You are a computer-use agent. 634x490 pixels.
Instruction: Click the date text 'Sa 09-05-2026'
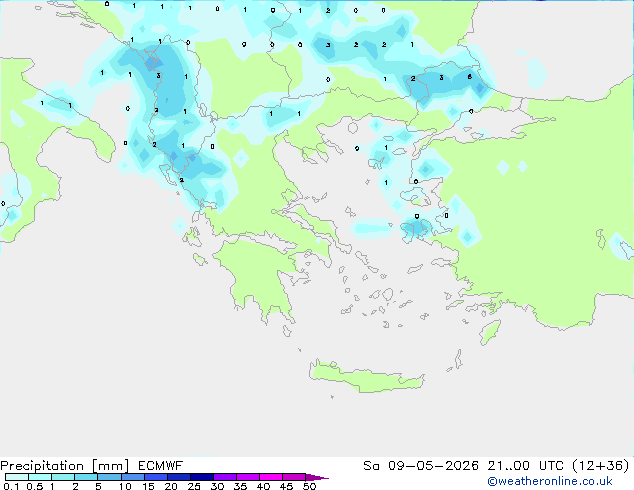pyautogui.click(x=421, y=466)
